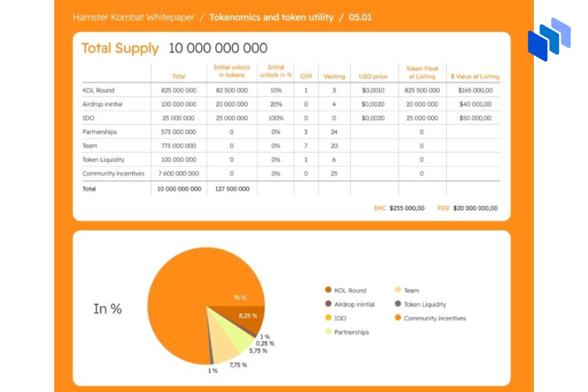
Task: Click the "$ Value at Listing" column header
Action: click(x=475, y=76)
